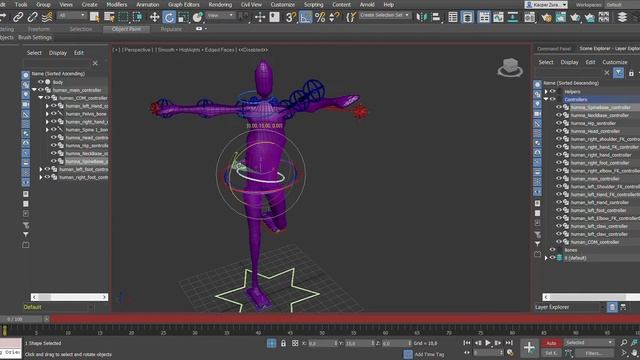Toggle visibility of the Helpers layer
Image resolution: width=640 pixels, height=360 pixels.
click(x=553, y=91)
